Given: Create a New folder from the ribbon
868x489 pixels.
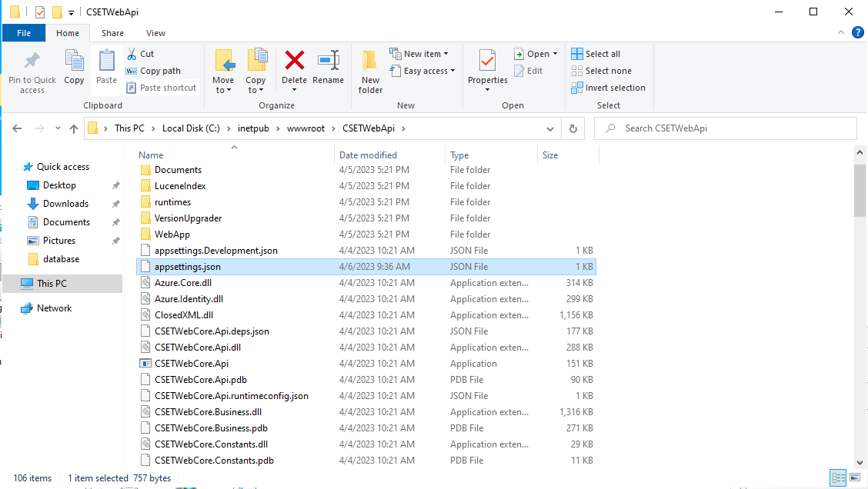Looking at the screenshot, I should point(370,72).
